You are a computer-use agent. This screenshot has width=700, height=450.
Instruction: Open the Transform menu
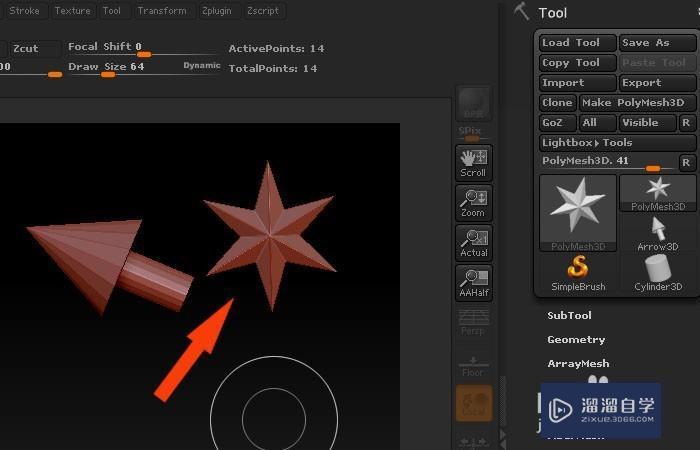pos(162,11)
